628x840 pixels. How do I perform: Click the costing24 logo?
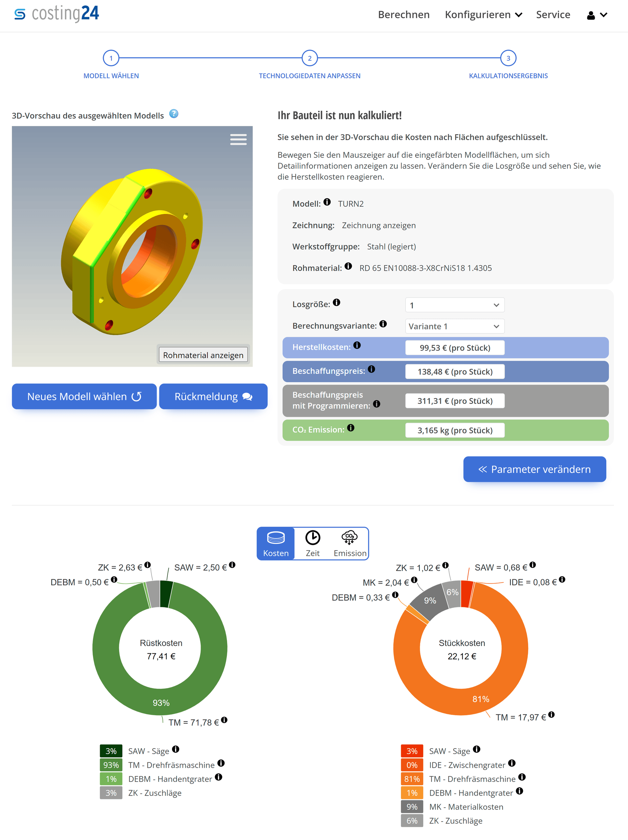point(56,14)
